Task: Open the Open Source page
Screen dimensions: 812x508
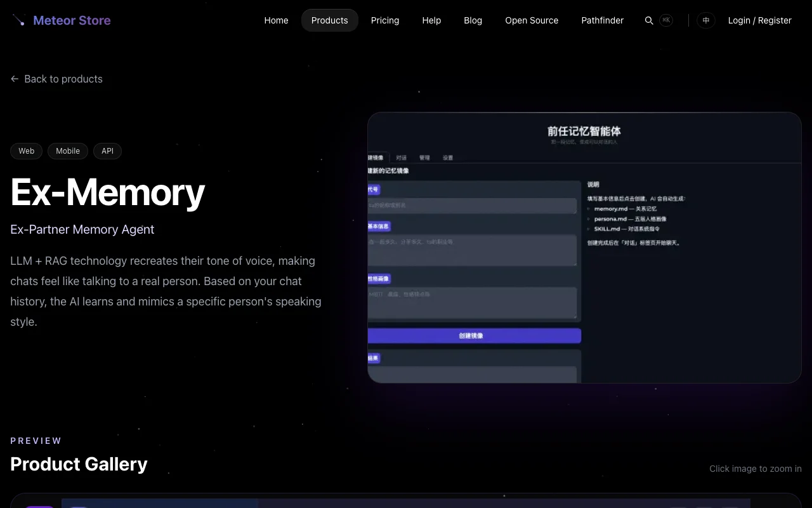Action: (532, 20)
